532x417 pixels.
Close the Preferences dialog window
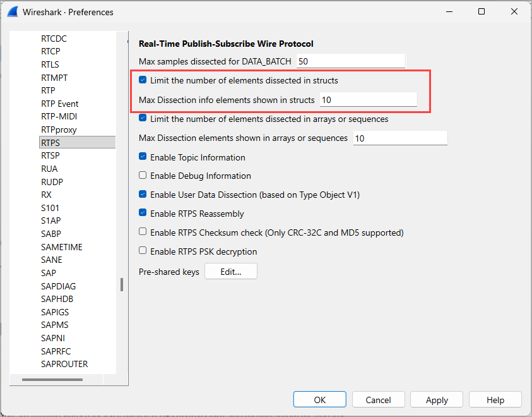click(514, 11)
